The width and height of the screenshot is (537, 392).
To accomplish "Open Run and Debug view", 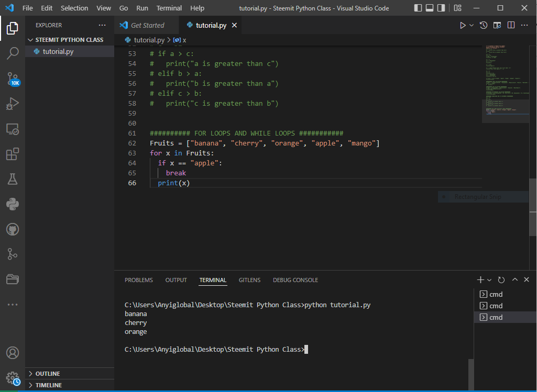I will pos(13,104).
